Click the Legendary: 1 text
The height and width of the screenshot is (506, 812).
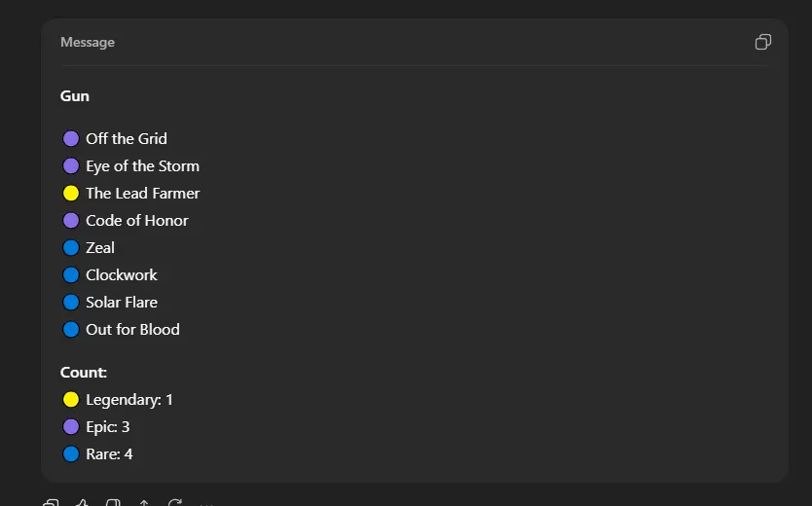coord(129,400)
